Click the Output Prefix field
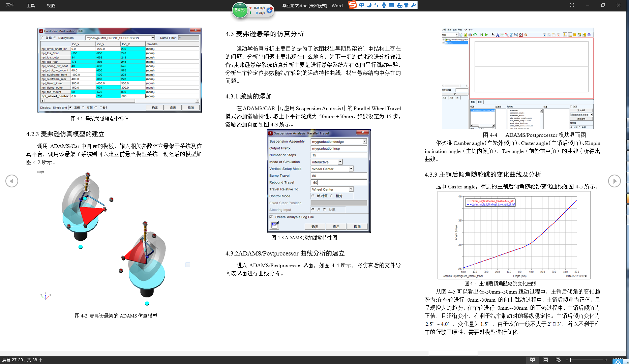The image size is (629, 364). point(339,148)
